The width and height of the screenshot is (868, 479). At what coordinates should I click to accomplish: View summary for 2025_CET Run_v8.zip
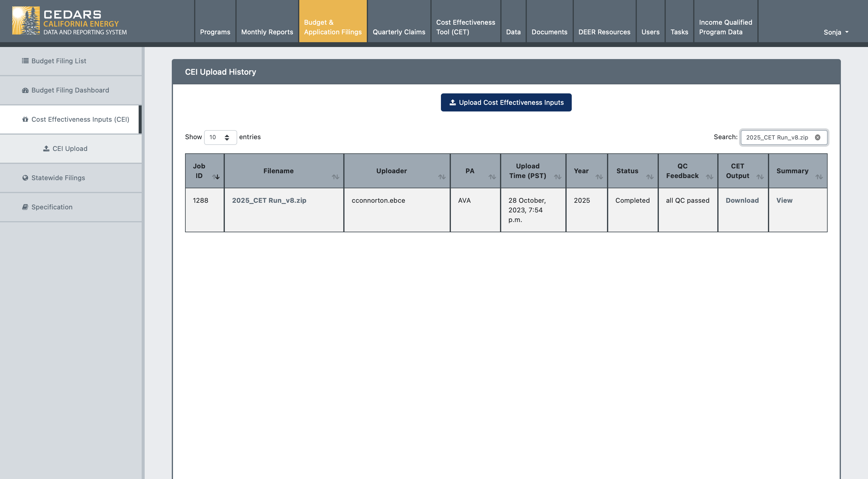tap(784, 200)
